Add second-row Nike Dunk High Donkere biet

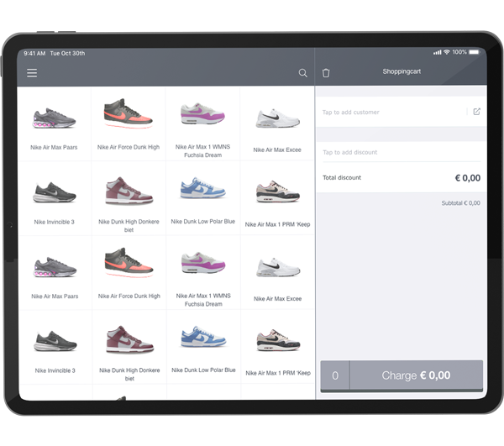point(129,198)
